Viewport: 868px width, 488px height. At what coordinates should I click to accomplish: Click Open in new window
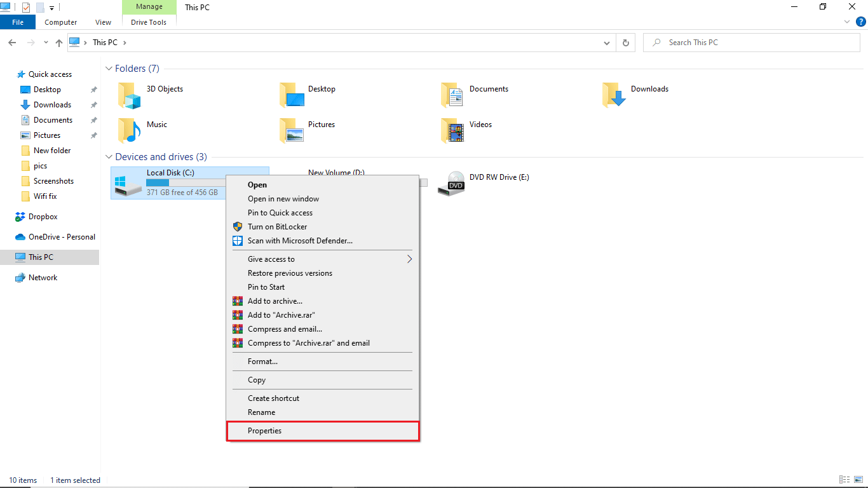(323, 199)
